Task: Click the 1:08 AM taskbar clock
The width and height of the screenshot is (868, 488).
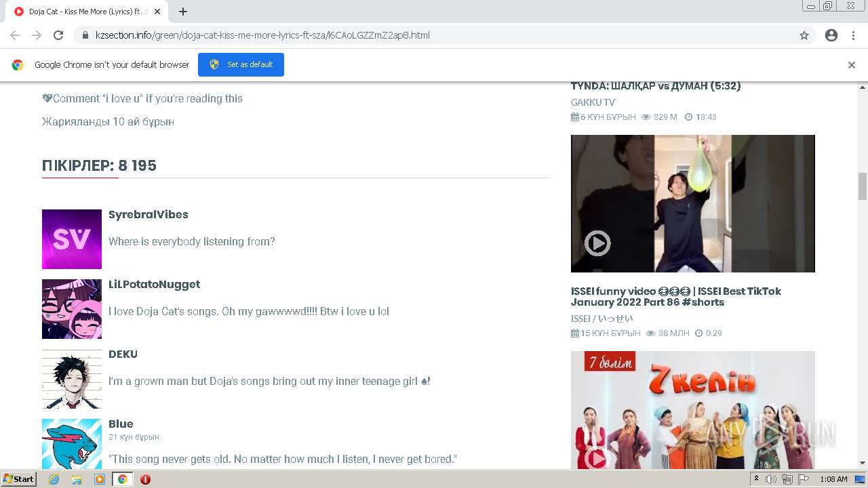Action: pos(833,479)
